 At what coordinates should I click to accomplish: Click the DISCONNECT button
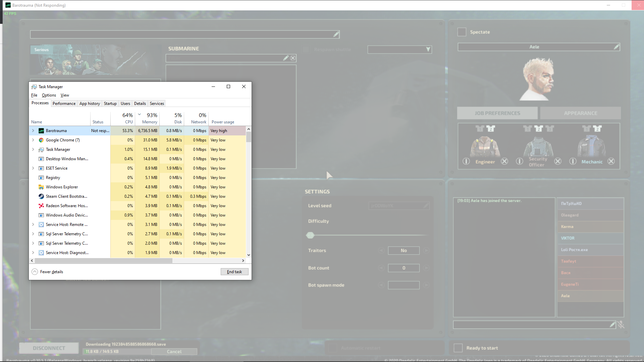[x=49, y=348]
